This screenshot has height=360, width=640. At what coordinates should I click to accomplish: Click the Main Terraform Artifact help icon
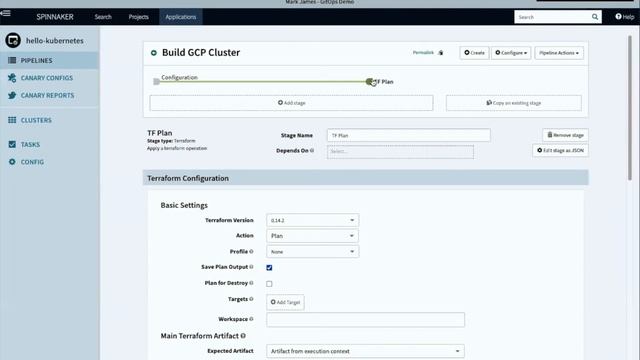click(x=243, y=336)
